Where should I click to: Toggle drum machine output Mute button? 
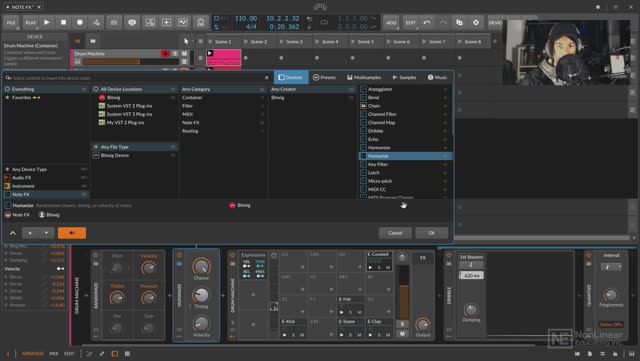[x=402, y=334]
